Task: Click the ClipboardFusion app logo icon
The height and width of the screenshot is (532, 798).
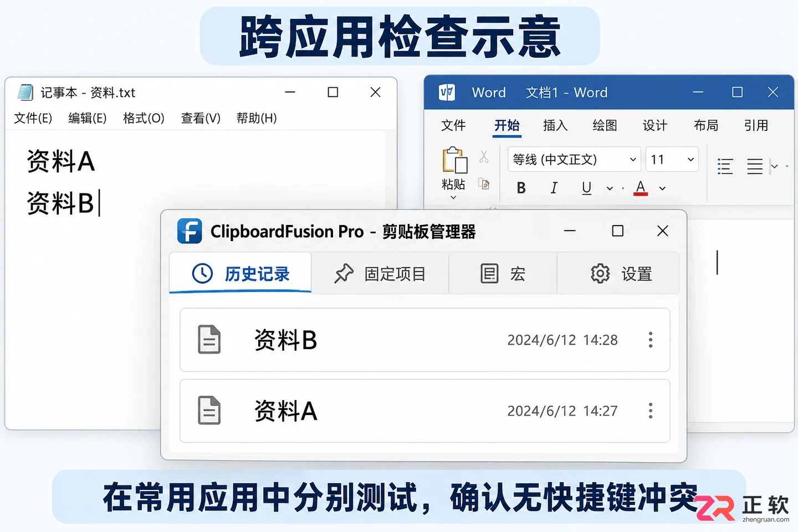Action: tap(190, 231)
